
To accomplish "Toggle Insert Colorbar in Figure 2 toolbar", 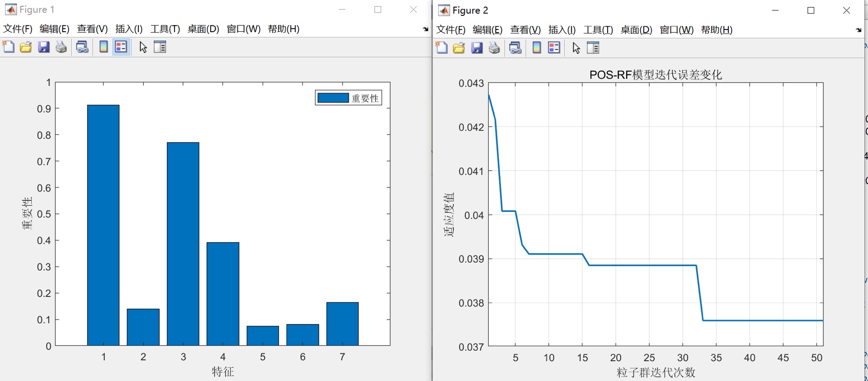I will click(x=537, y=48).
